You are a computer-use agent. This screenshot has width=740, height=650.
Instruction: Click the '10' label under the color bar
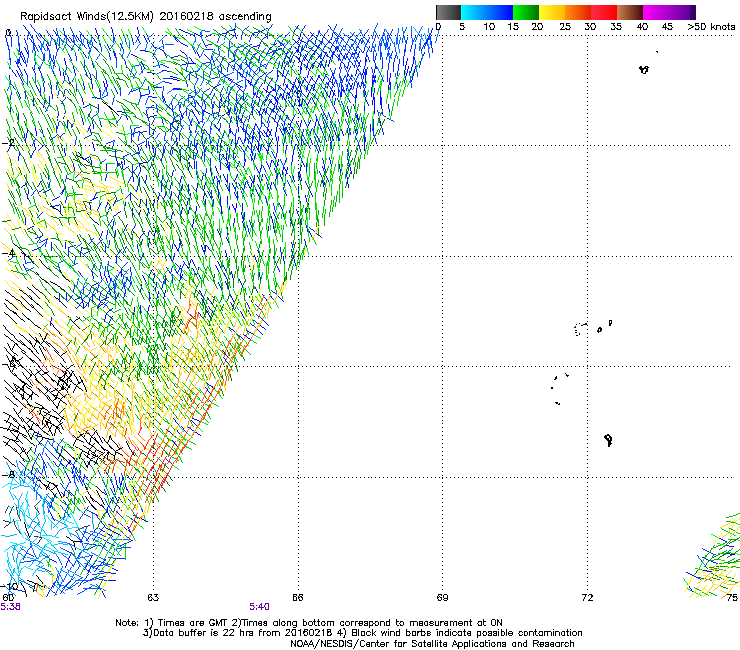pyautogui.click(x=489, y=27)
